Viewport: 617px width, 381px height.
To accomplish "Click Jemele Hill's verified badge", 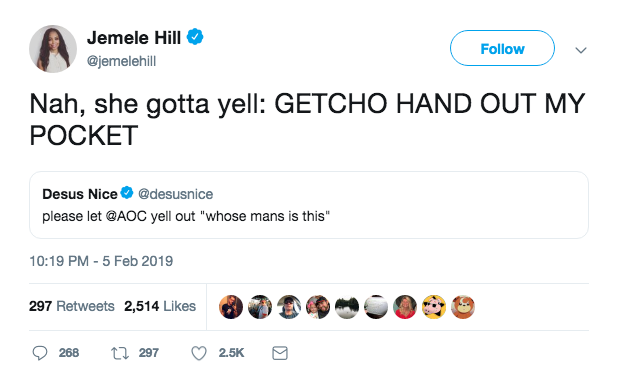I will [195, 37].
